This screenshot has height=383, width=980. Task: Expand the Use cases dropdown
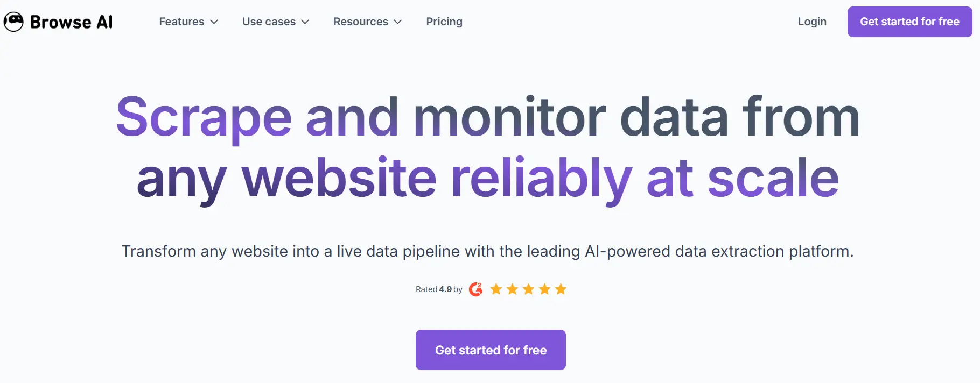point(269,22)
